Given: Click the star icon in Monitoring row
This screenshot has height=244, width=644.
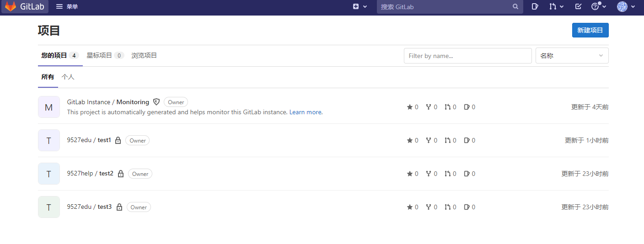Looking at the screenshot, I should [x=410, y=107].
